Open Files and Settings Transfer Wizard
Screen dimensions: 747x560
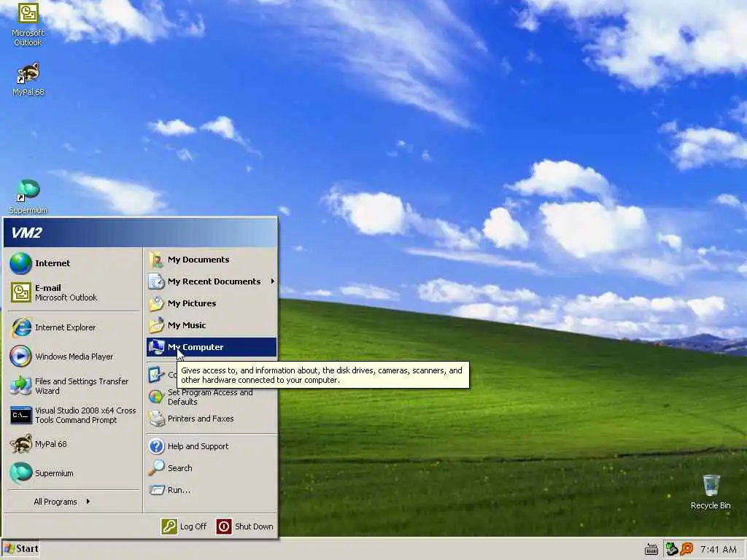click(74, 386)
